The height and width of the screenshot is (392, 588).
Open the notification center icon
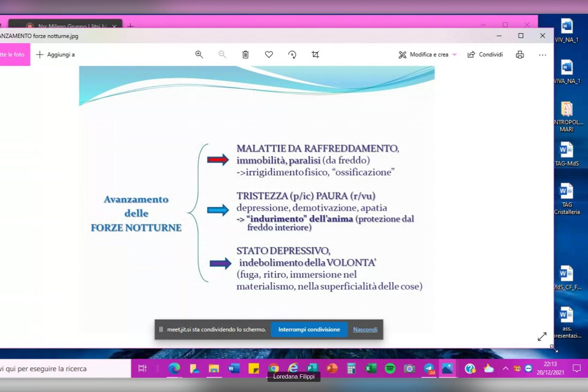tap(576, 368)
